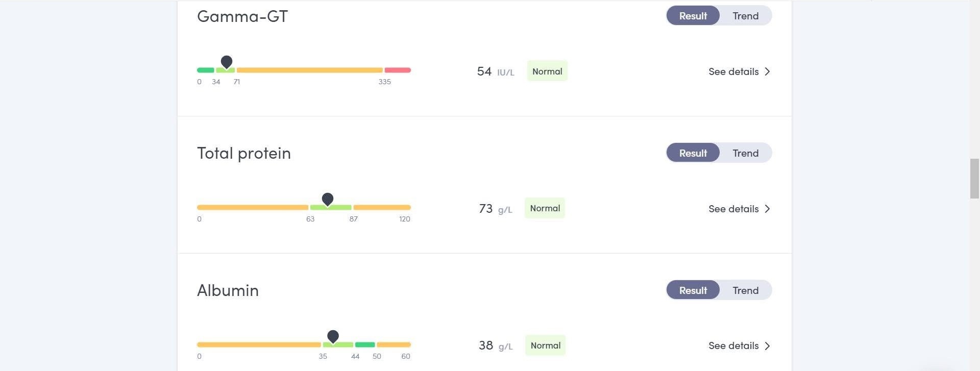Click the Total protein result marker pin
The height and width of the screenshot is (371, 980).
coord(328,199)
